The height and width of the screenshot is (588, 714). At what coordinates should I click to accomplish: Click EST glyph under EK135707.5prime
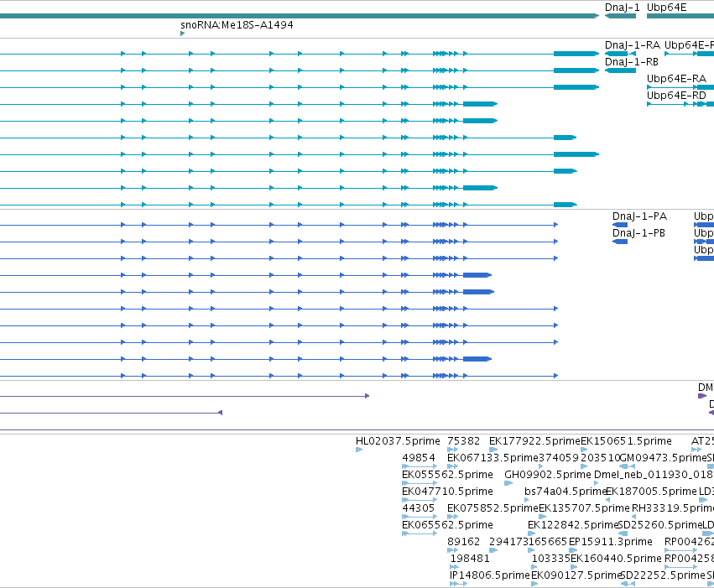coord(542,517)
